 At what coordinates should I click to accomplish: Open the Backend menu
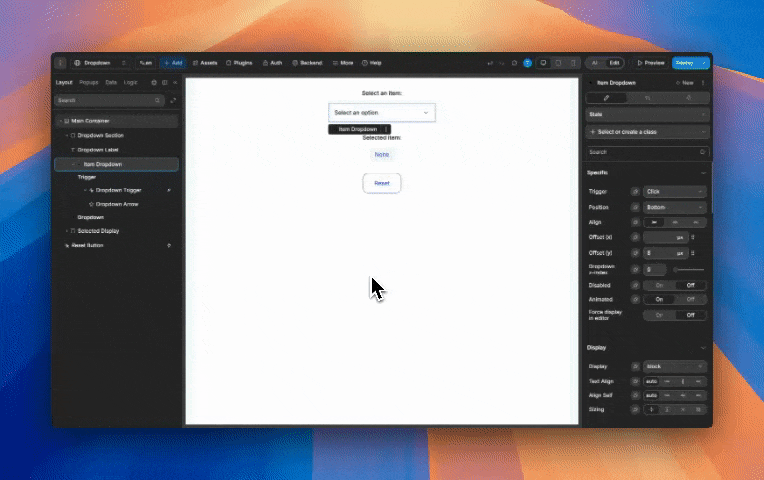[307, 63]
